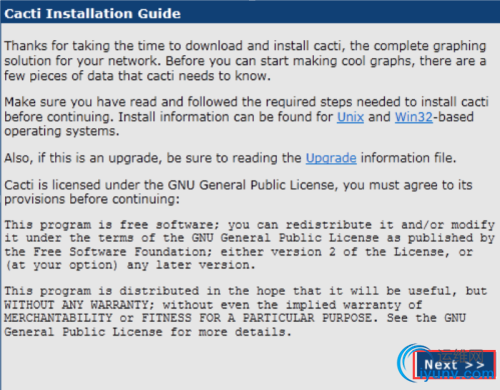This screenshot has width=500, height=390.
Task: Click the license text 'This program is free software'
Action: point(249,245)
